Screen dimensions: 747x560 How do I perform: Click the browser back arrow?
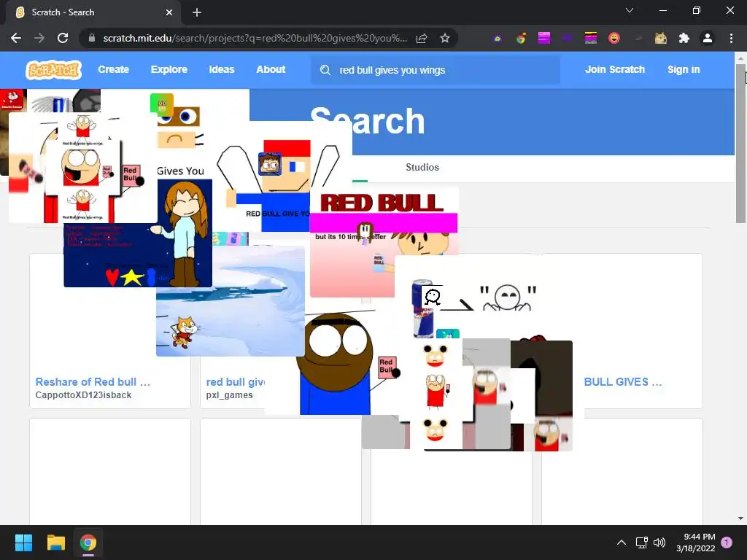[x=16, y=38]
